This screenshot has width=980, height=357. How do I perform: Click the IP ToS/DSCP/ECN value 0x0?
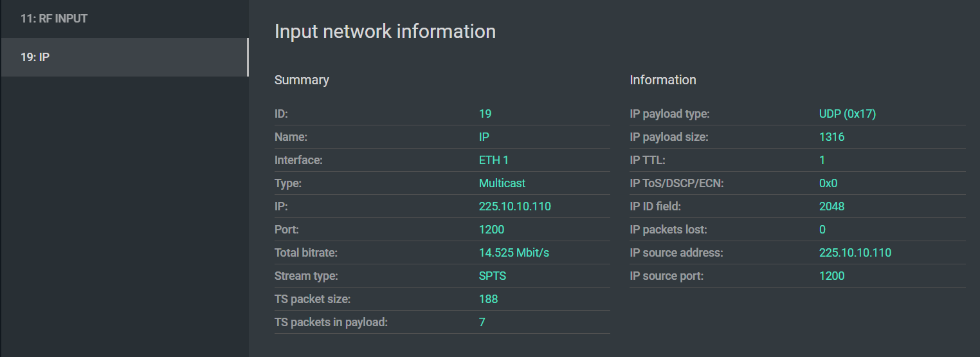828,183
